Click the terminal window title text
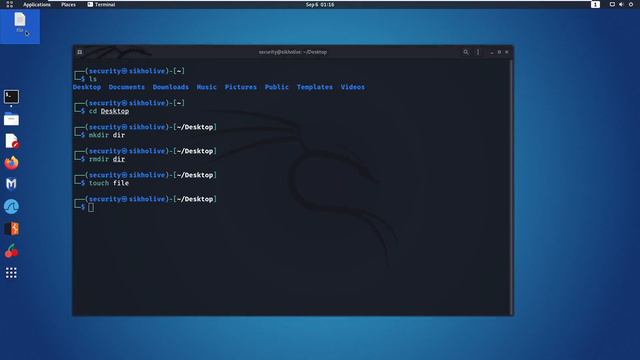 pos(293,52)
